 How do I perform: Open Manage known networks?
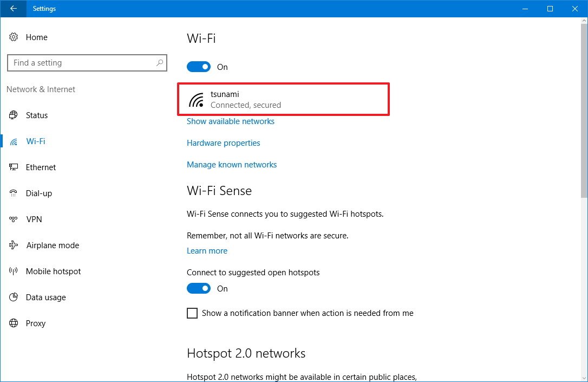click(232, 165)
